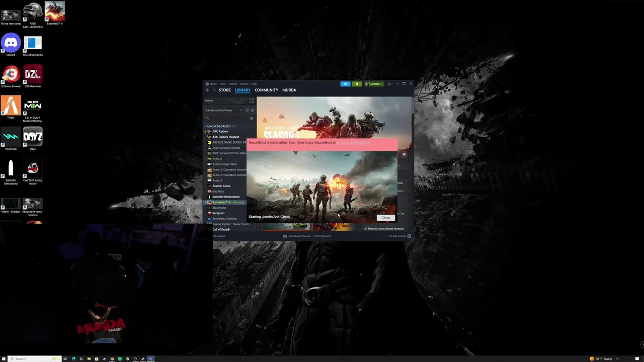Launch the CCleaner Browser shortcut
Image resolution: width=644 pixels, height=362 pixels.
[11, 76]
